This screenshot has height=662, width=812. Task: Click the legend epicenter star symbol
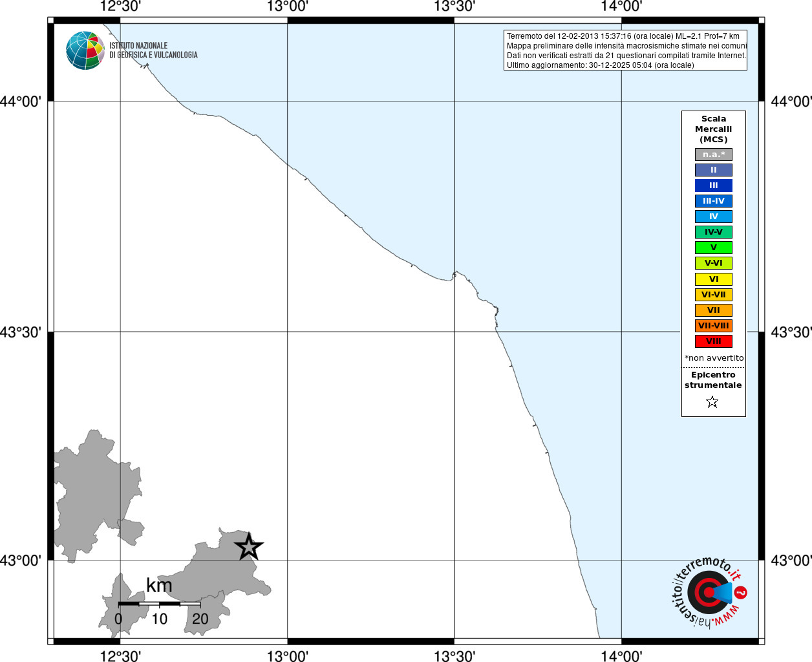coord(712,402)
